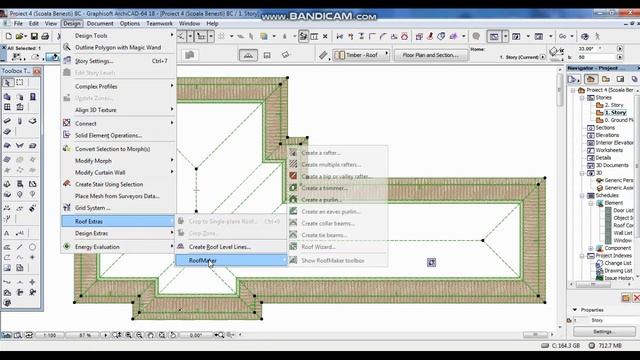Viewport: 640px width, 360px height.
Task: Click the Circle tool in the Toolbox
Action: pyautogui.click(x=32, y=247)
